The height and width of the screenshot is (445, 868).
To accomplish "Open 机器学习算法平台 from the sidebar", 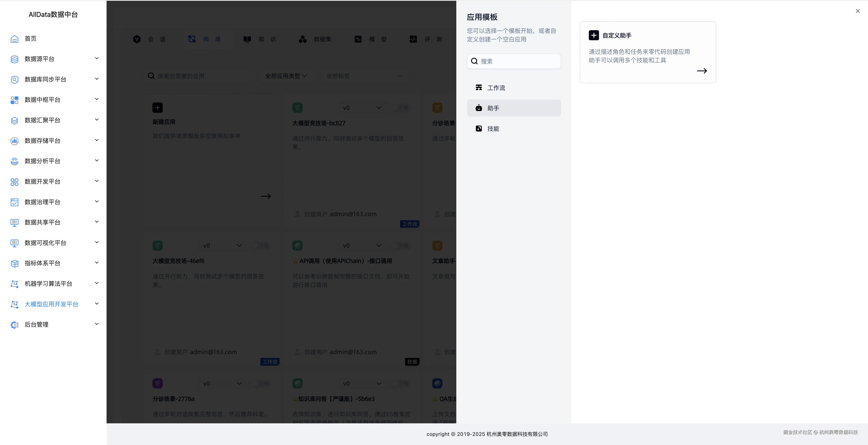I will click(48, 284).
